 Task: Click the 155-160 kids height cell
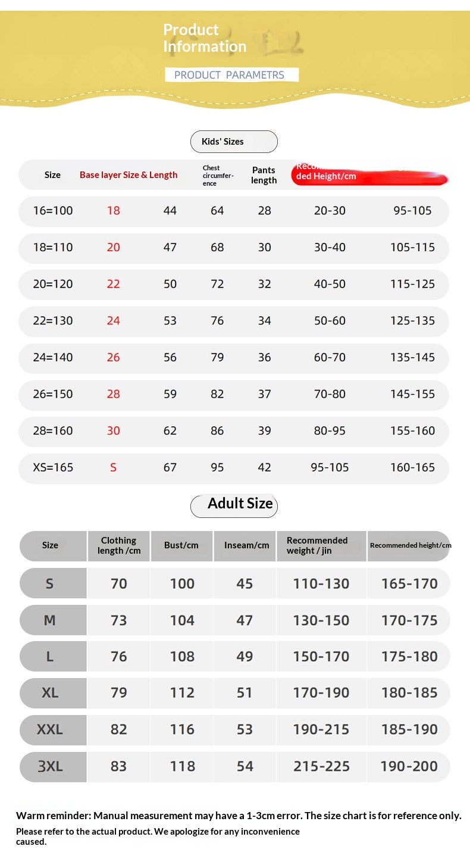pyautogui.click(x=412, y=430)
